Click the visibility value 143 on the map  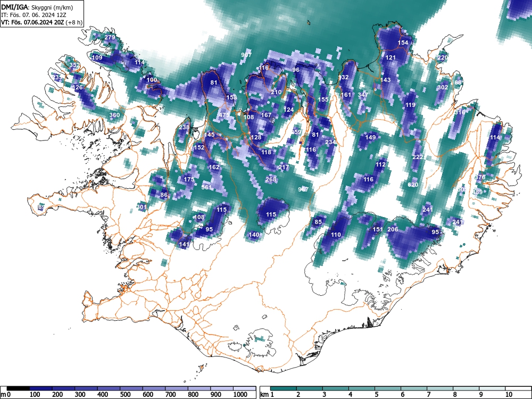click(385, 80)
